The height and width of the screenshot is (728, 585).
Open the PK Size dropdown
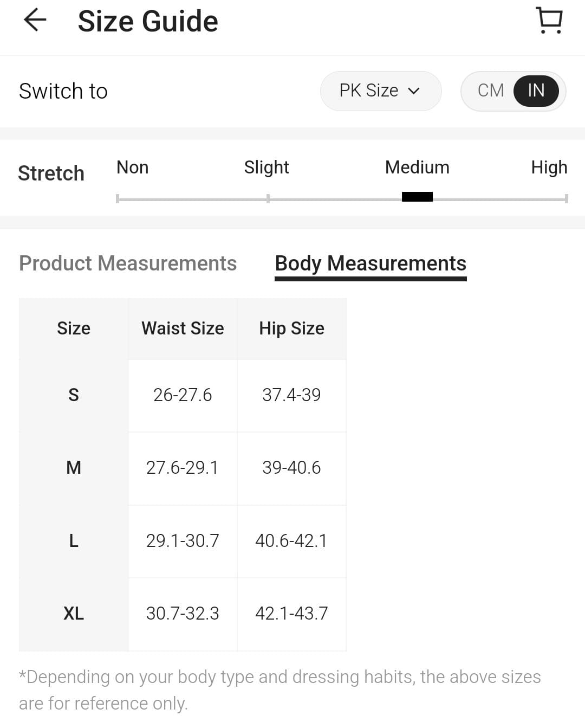[380, 91]
